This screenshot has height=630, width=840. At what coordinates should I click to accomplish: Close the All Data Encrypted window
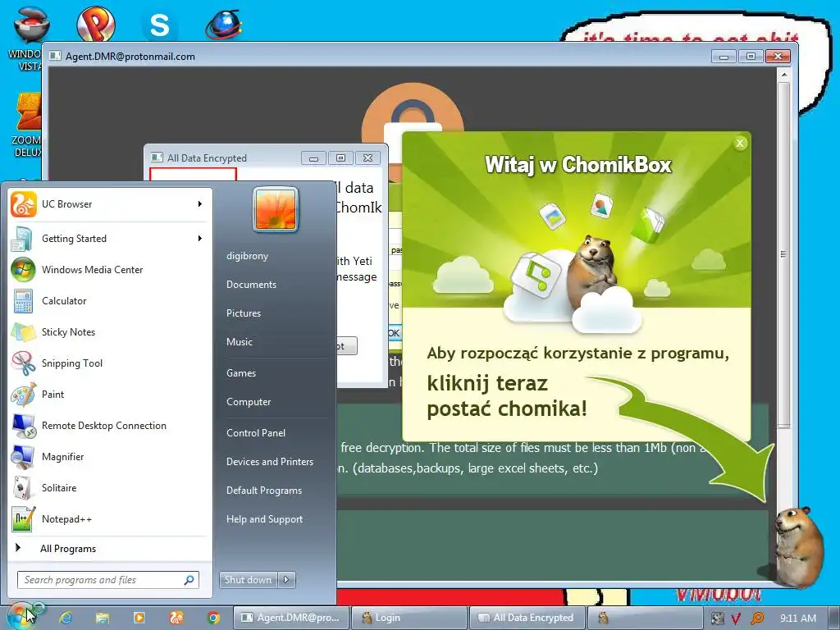367,158
